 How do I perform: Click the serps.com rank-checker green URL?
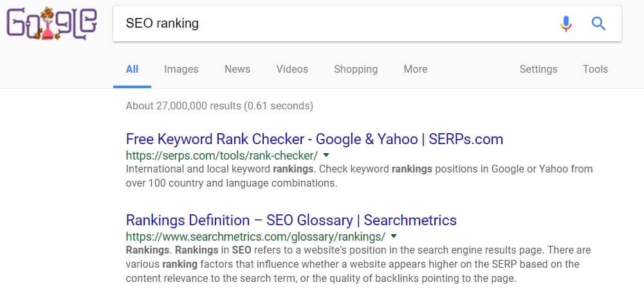(x=222, y=156)
